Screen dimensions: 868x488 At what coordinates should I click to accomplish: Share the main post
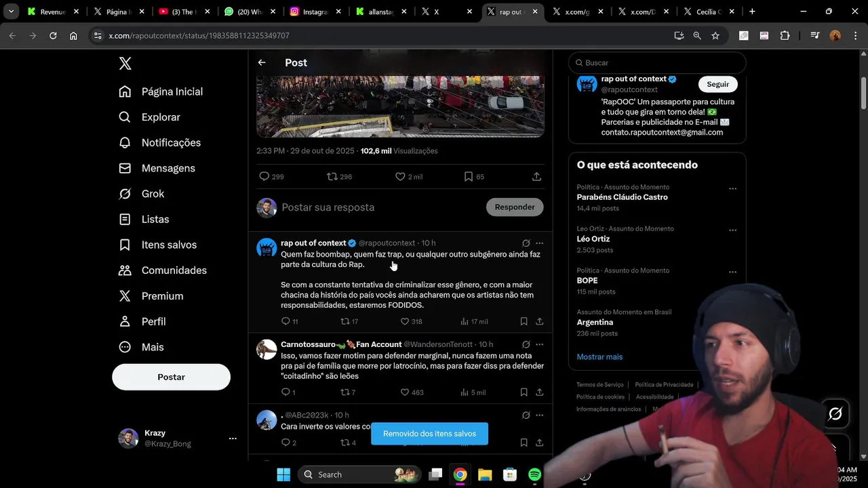tap(536, 176)
